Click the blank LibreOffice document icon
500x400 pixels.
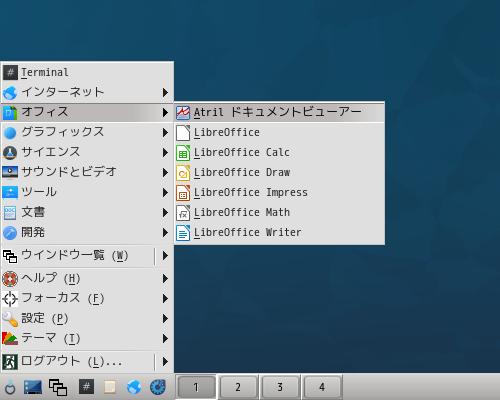coord(183,132)
